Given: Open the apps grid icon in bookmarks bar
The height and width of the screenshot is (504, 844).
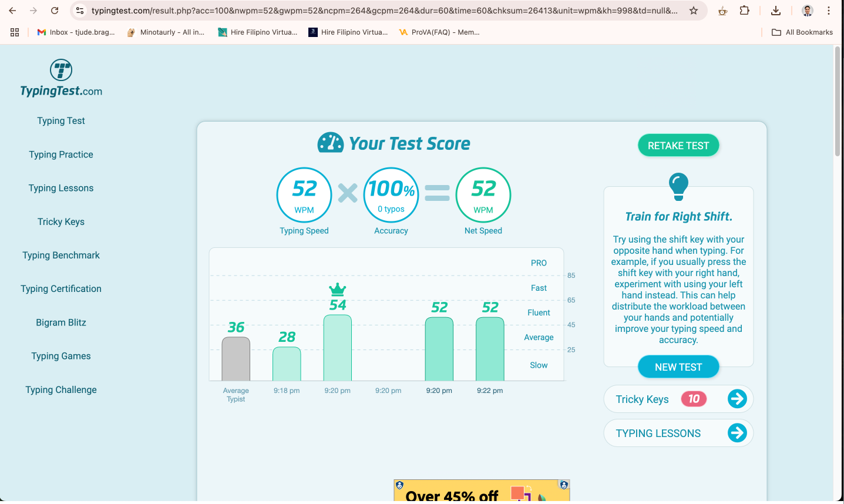Looking at the screenshot, I should click(x=15, y=32).
